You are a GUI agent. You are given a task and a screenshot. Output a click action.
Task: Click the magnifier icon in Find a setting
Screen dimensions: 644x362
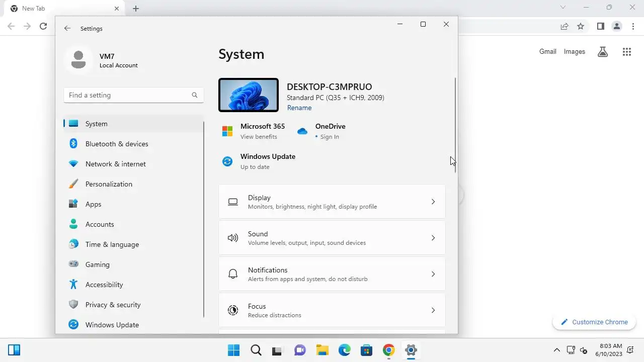point(195,95)
